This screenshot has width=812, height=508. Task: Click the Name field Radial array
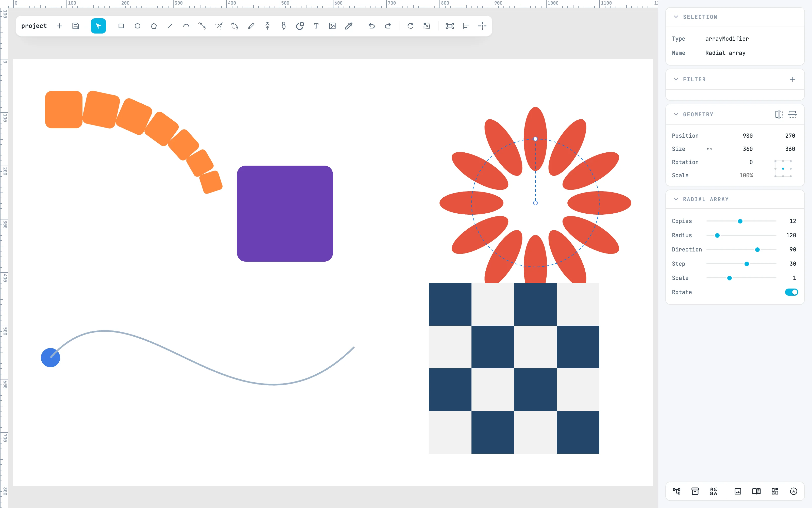[x=725, y=53]
